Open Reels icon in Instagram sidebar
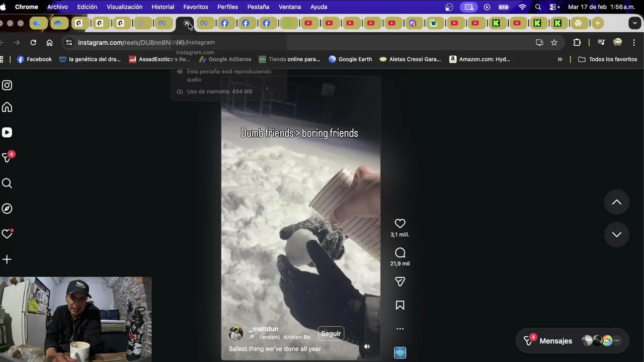 tap(7, 132)
